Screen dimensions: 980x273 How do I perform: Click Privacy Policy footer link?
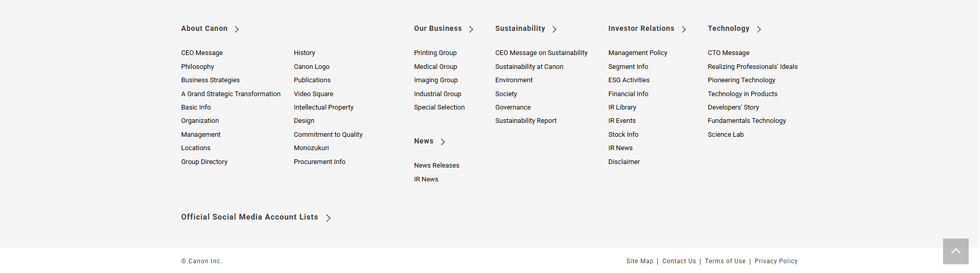[776, 261]
